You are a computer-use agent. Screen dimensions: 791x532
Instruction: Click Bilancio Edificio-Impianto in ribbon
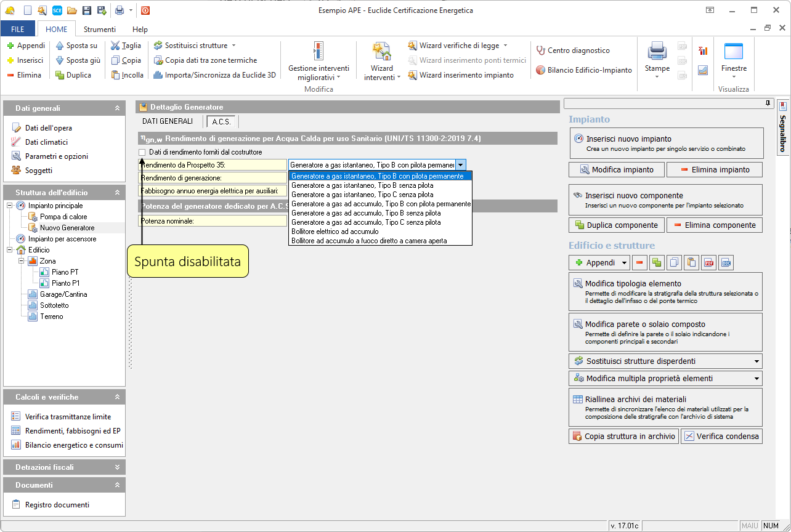pos(583,70)
